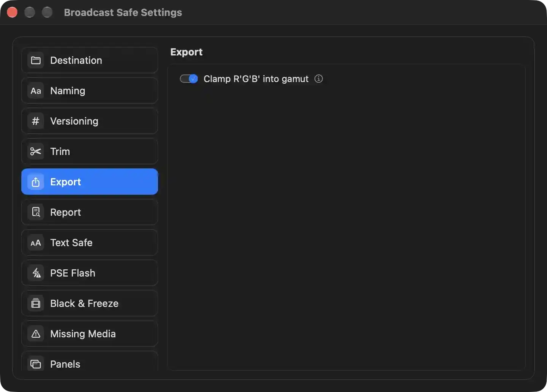
Task: Select the Export section label in sidebar
Action: [66, 182]
